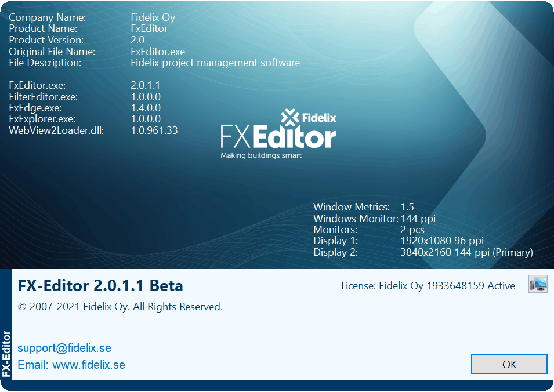Click the monitor icon beside the license text
This screenshot has width=554, height=392.
point(538,284)
